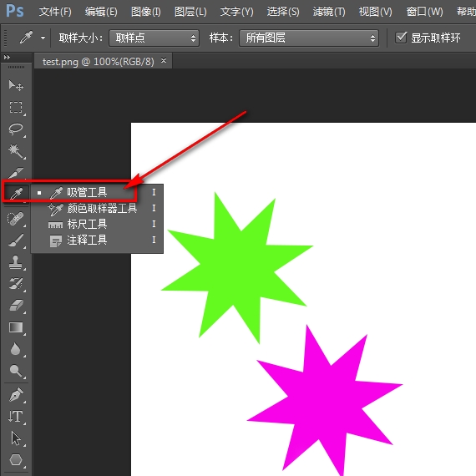Select the Dodge tool
The height and width of the screenshot is (476, 476).
click(16, 371)
